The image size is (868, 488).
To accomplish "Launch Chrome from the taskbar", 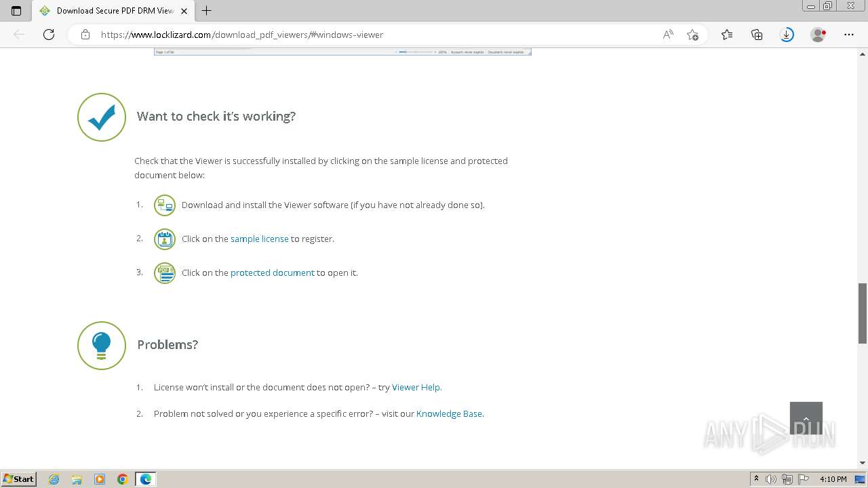I will coord(123,479).
